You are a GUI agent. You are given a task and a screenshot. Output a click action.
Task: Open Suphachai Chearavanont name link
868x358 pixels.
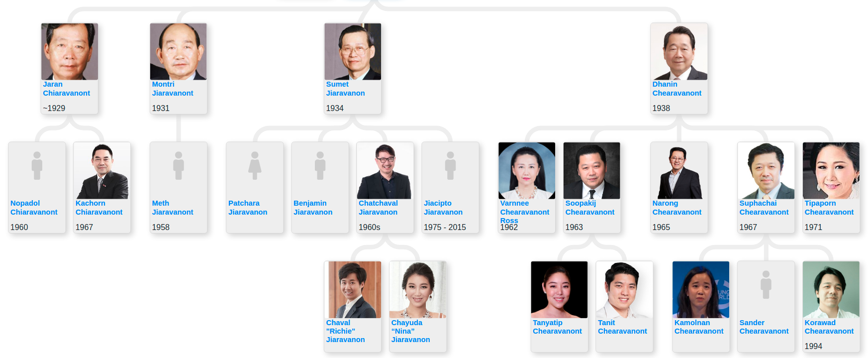(x=764, y=208)
